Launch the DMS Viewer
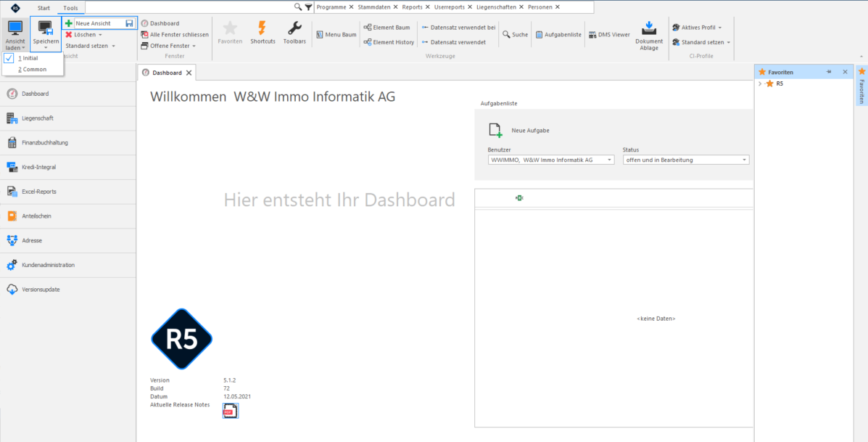This screenshot has height=442, width=868. click(609, 34)
